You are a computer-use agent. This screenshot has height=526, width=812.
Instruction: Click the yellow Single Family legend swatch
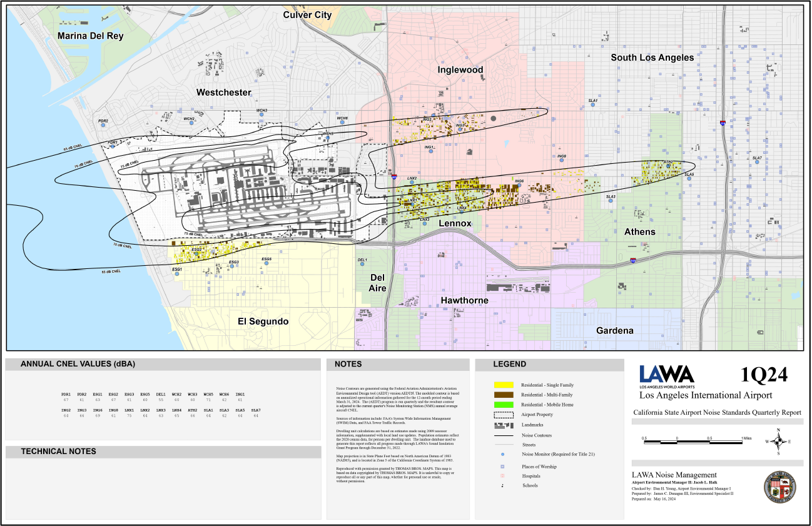(x=504, y=385)
